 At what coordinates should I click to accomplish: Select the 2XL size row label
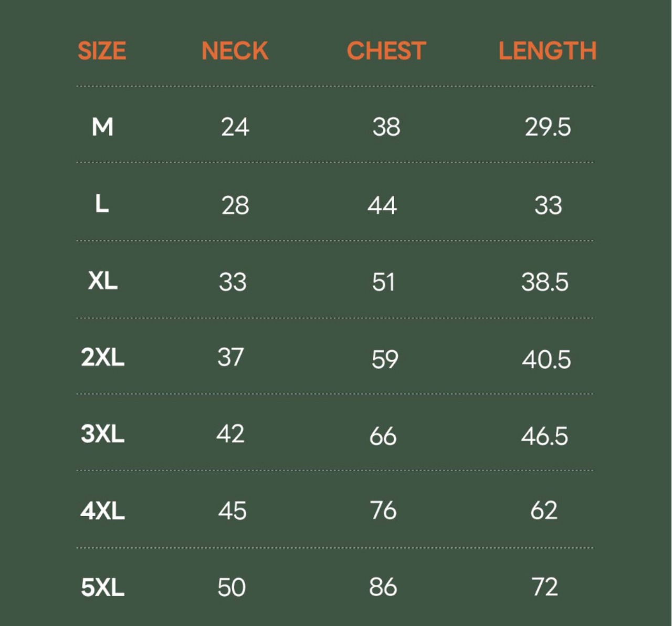pos(103,357)
